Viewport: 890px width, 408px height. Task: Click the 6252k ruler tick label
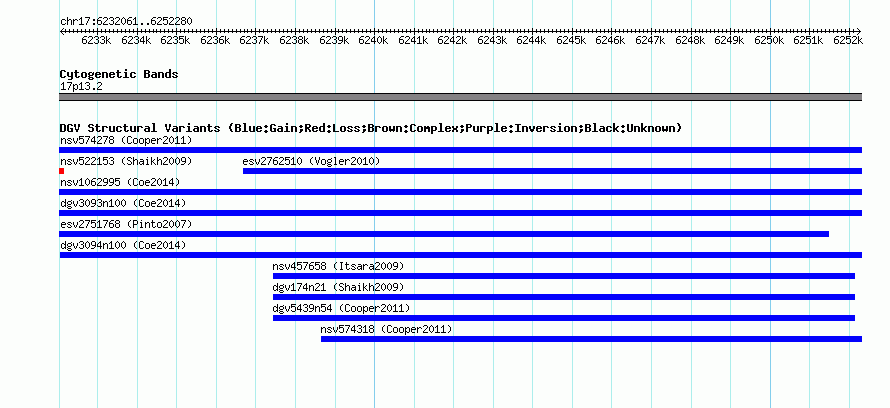pyautogui.click(x=848, y=41)
